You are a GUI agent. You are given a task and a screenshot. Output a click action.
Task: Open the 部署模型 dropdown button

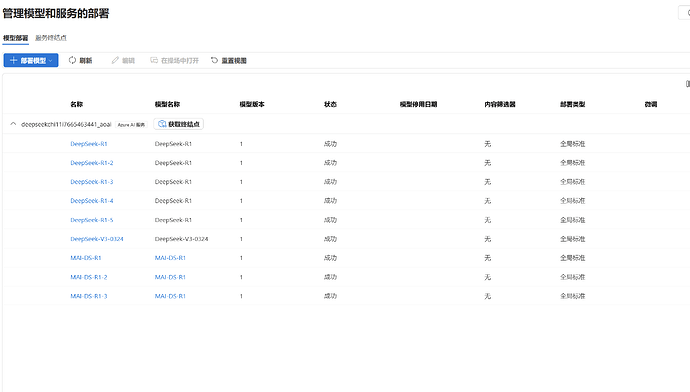point(31,60)
